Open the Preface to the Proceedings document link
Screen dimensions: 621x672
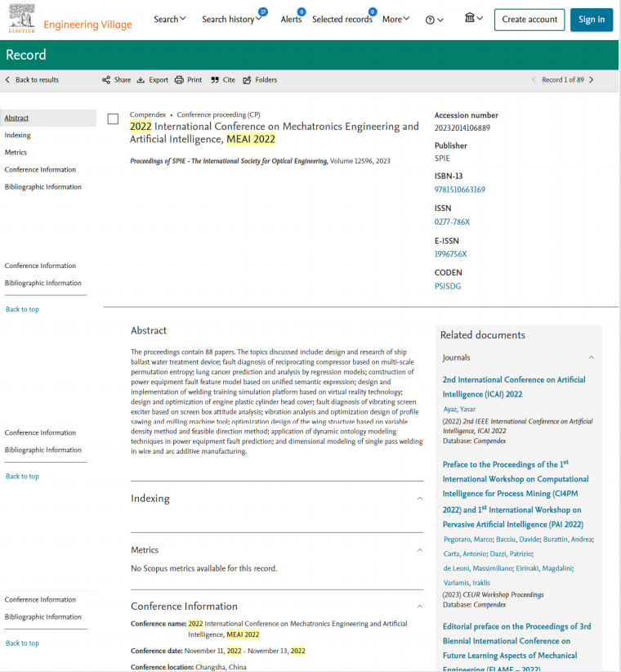(516, 494)
